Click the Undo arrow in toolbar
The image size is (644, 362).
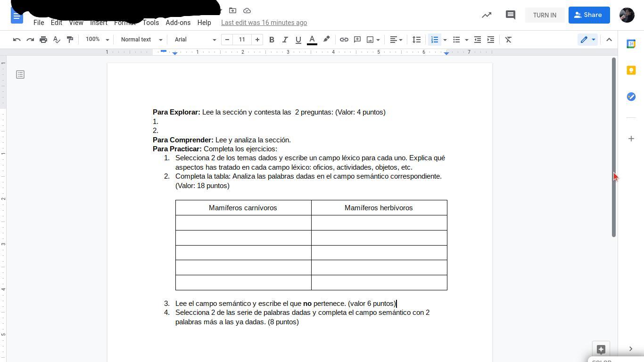(17, 40)
